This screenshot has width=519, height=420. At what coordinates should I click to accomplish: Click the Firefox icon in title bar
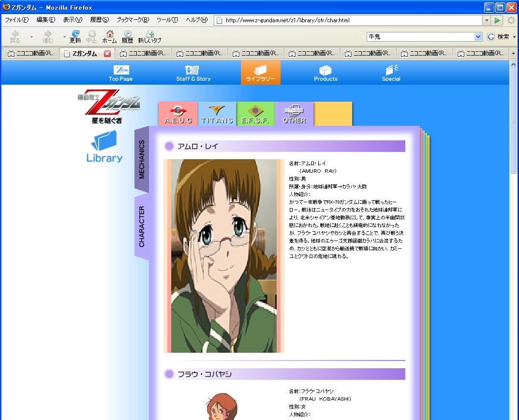[x=6, y=7]
